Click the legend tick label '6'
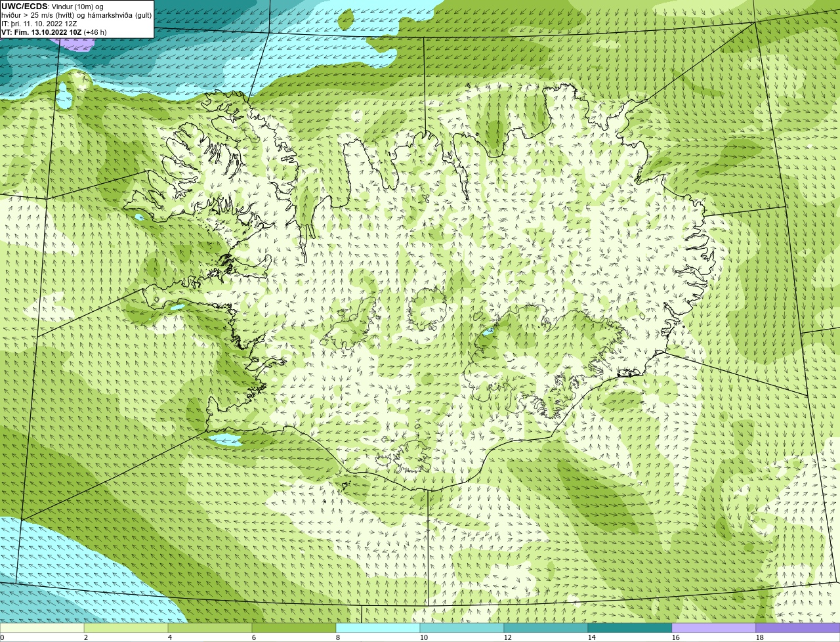The height and width of the screenshot is (642, 840). (254, 637)
